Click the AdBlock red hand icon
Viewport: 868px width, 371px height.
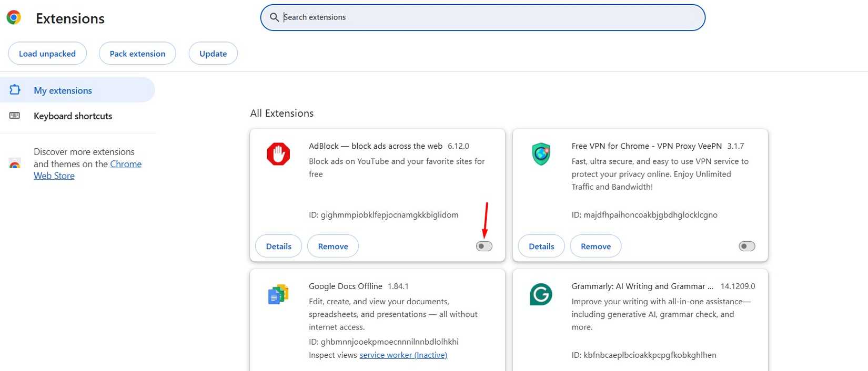pos(278,154)
